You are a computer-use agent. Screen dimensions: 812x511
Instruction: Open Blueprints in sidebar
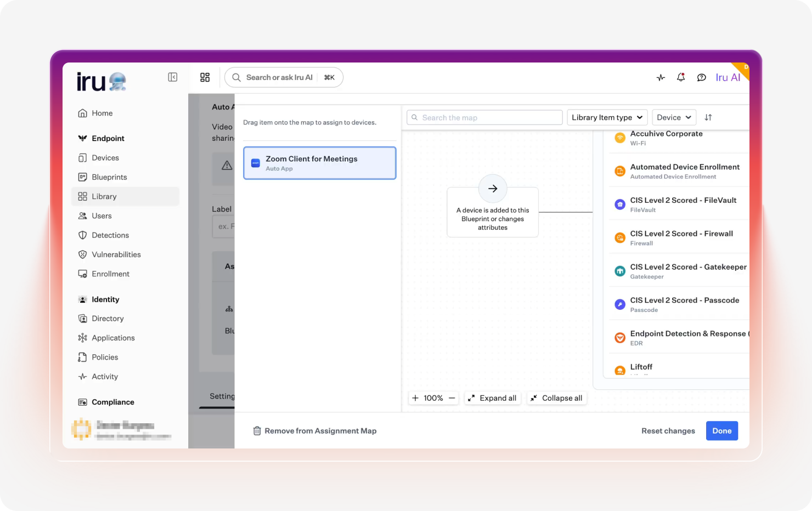pos(125,177)
